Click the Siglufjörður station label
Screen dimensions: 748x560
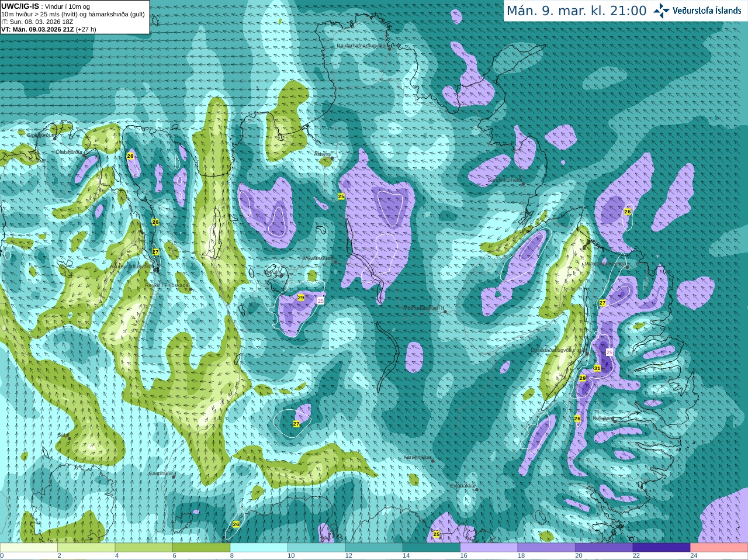tap(41, 135)
